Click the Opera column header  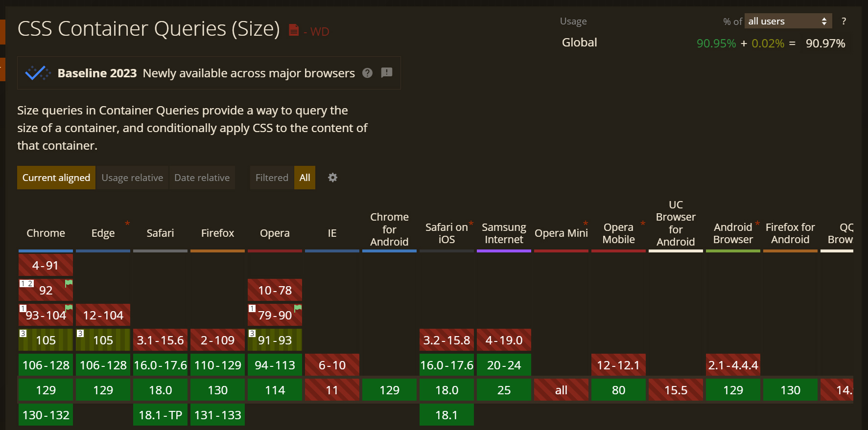pos(275,233)
